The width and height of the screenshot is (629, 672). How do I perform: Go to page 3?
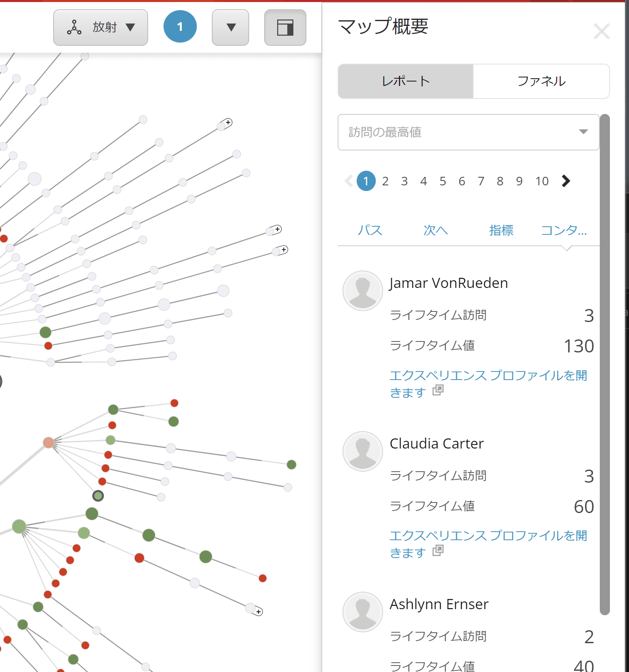[404, 181]
